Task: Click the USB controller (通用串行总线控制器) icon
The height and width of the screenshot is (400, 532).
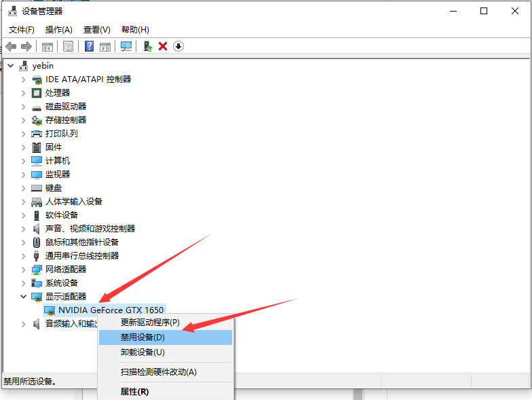Action: point(37,255)
